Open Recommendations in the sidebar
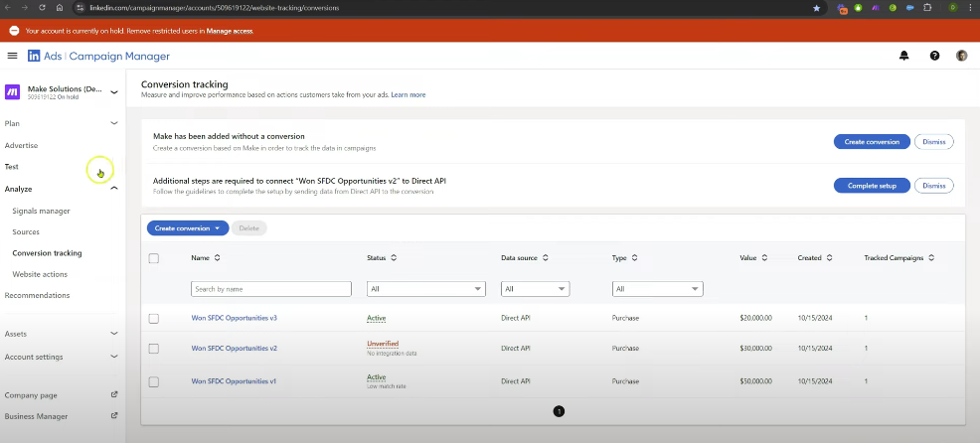 pyautogui.click(x=37, y=295)
